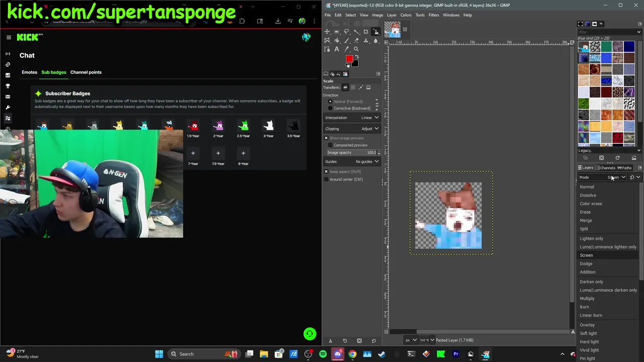This screenshot has width=644, height=362.
Task: Click the windows Start button on taskbar
Action: coord(159,354)
